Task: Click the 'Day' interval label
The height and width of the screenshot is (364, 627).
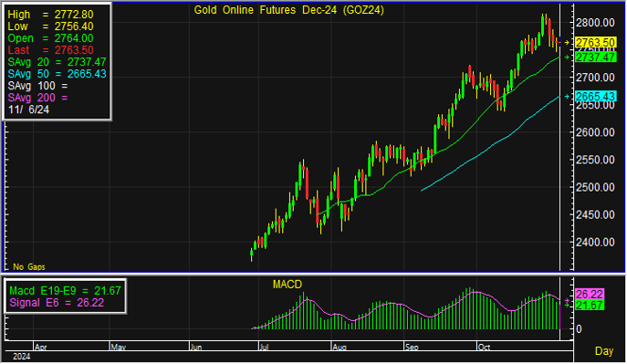Action: (x=604, y=351)
